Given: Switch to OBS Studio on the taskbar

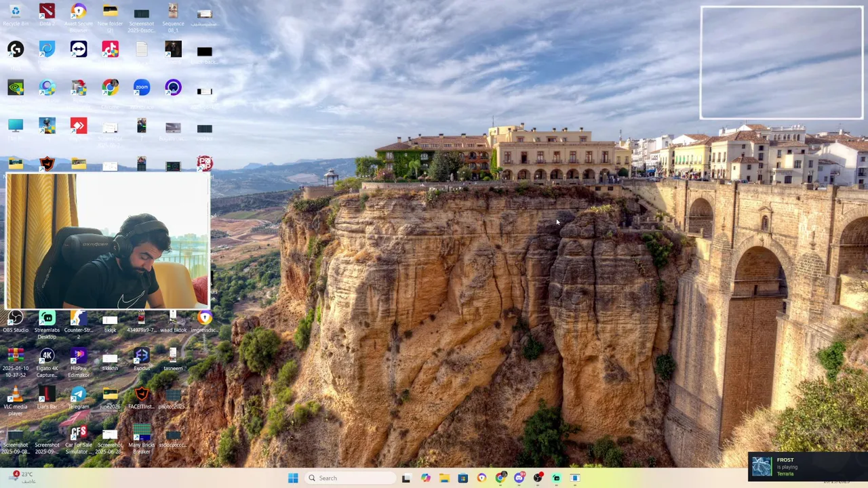Looking at the screenshot, I should click(x=538, y=478).
